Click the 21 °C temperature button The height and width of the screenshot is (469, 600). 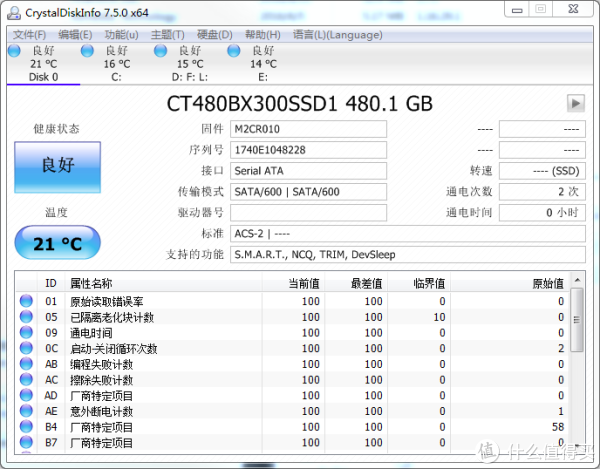click(58, 243)
